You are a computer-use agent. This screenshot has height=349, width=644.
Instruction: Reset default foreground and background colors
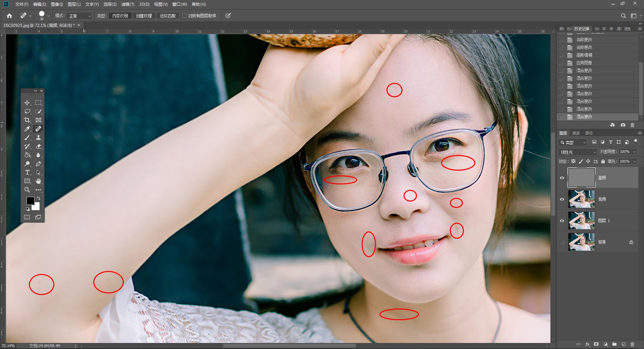point(28,209)
